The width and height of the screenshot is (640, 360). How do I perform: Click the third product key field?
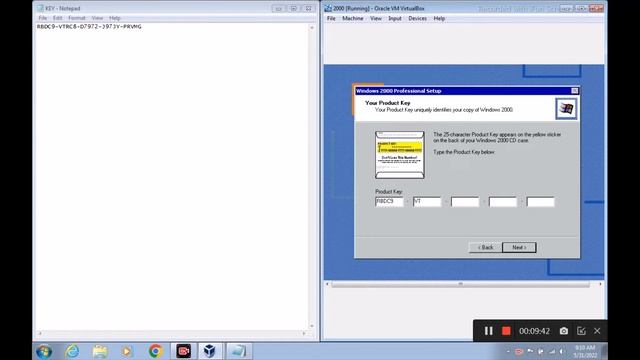tap(465, 202)
